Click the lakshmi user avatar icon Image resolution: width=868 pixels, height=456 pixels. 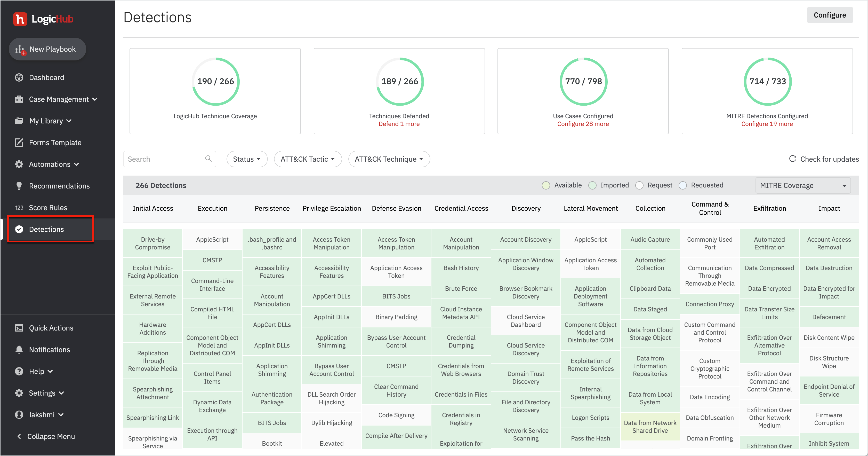point(19,415)
